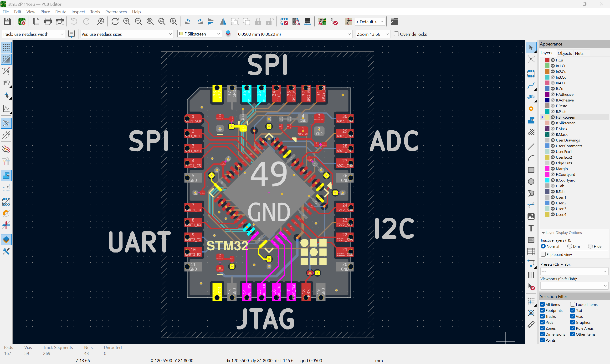Click the B.Cu layer color swatch
The height and width of the screenshot is (364, 610).
(547, 89)
